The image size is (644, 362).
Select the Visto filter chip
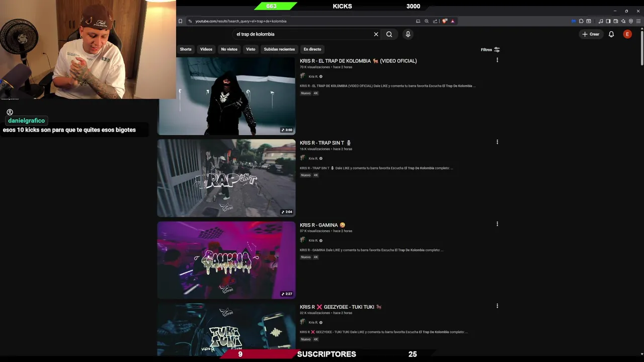[251, 49]
